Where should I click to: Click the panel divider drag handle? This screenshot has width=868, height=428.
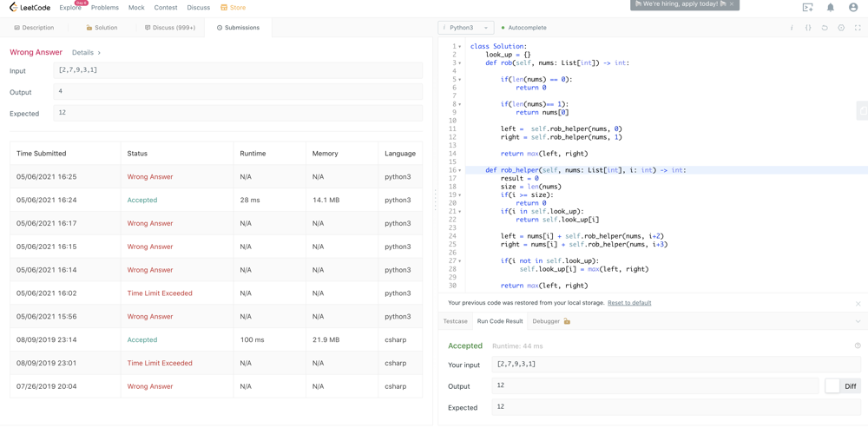(x=435, y=200)
